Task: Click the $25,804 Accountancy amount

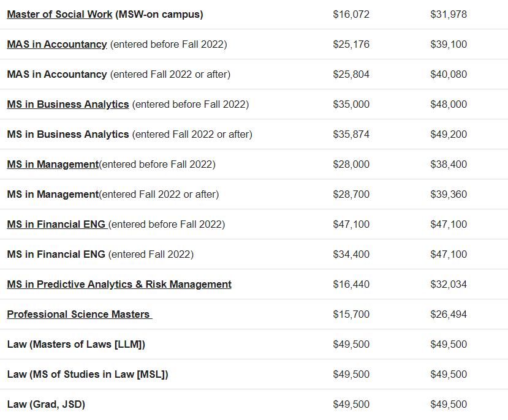Action: (x=351, y=74)
